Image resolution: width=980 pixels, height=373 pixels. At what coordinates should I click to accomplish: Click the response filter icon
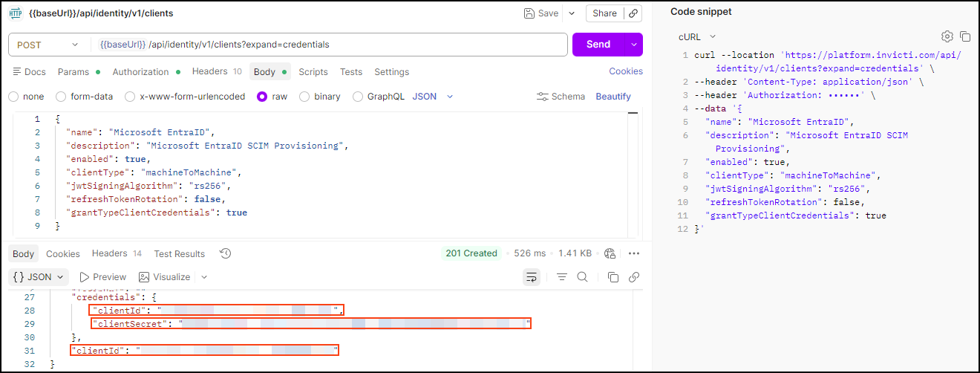click(x=562, y=277)
